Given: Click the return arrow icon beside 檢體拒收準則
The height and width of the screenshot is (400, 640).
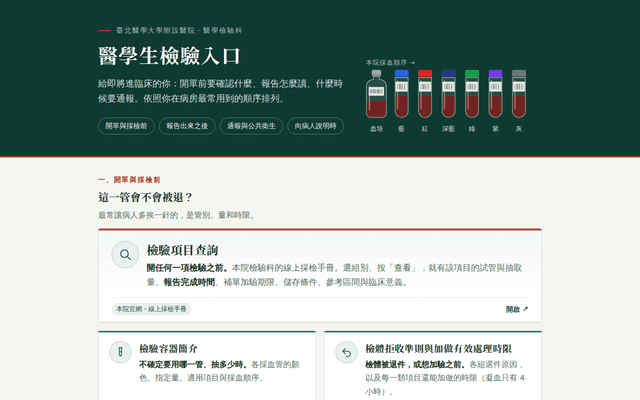Looking at the screenshot, I should tap(347, 352).
